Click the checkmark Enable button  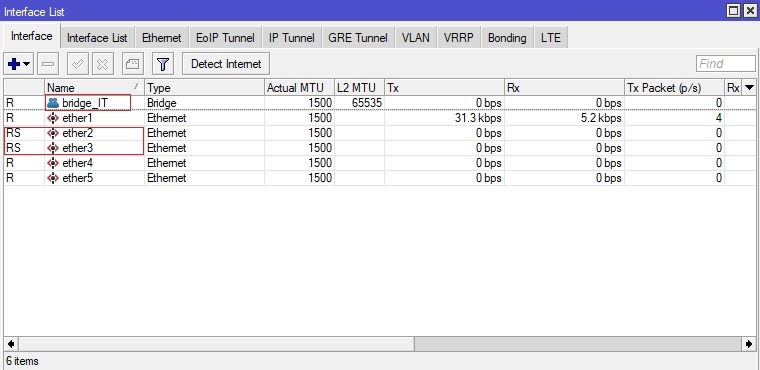pos(77,64)
